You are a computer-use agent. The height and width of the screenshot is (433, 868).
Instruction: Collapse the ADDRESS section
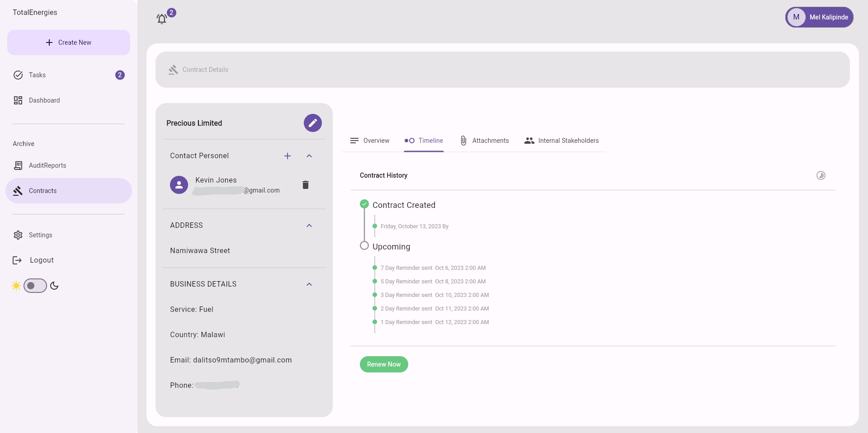point(309,226)
